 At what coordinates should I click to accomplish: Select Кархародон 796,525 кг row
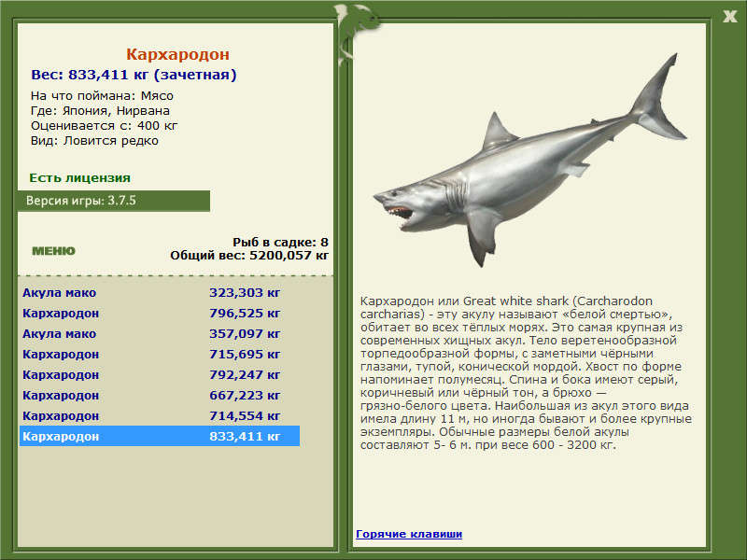(x=160, y=313)
